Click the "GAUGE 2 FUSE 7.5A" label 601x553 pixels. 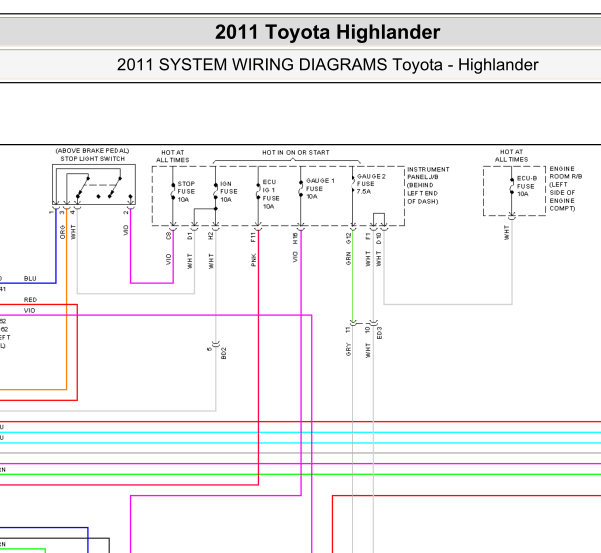click(x=371, y=184)
